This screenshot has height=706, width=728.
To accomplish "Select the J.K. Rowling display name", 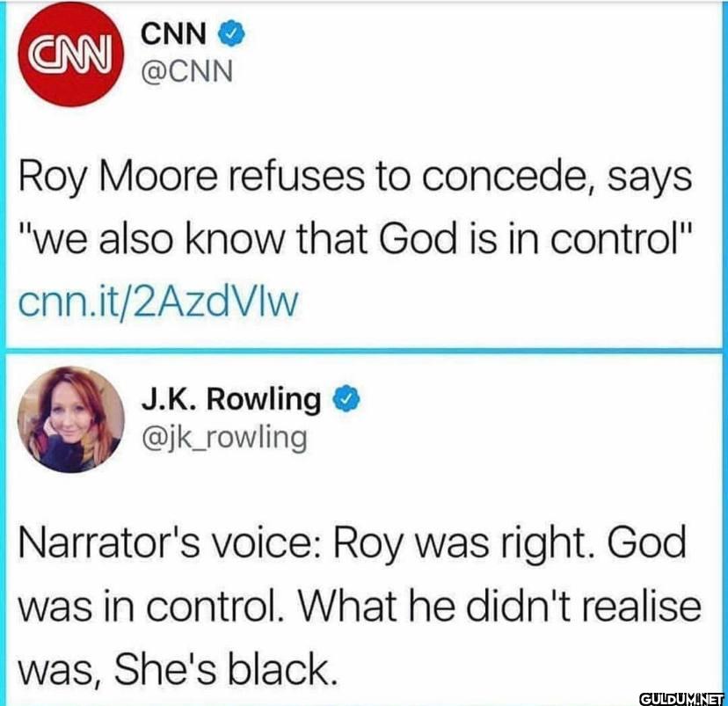I will 231,399.
